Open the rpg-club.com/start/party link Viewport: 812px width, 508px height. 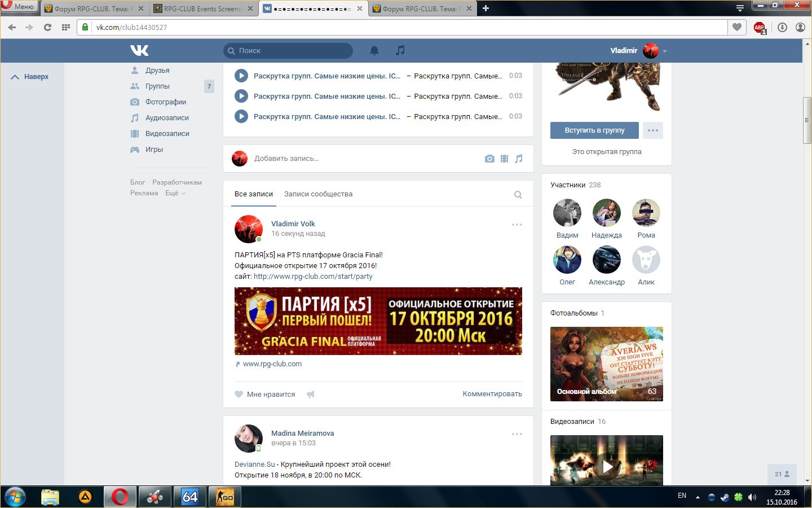[x=313, y=277]
